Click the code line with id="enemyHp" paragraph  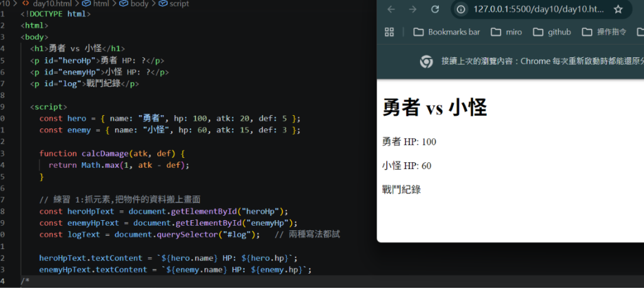[99, 72]
